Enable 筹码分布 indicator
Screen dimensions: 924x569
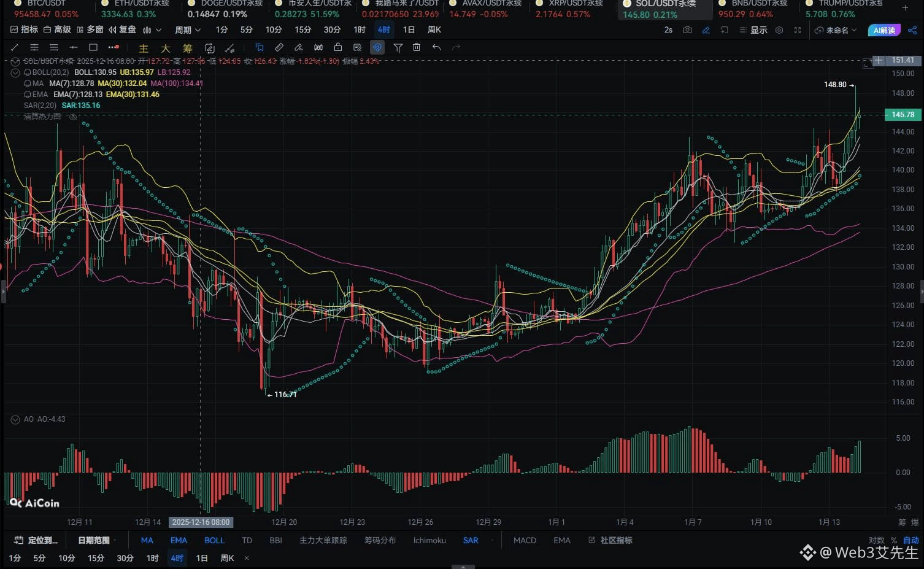click(x=380, y=540)
